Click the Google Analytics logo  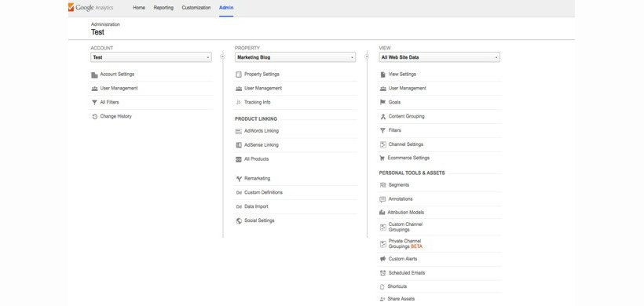[91, 8]
